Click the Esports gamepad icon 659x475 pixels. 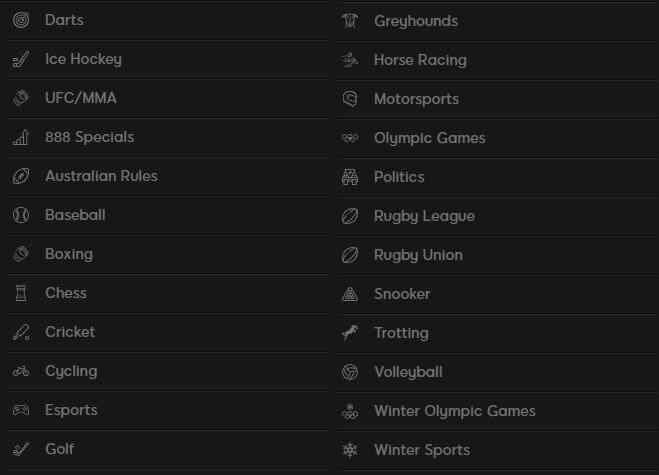click(21, 410)
